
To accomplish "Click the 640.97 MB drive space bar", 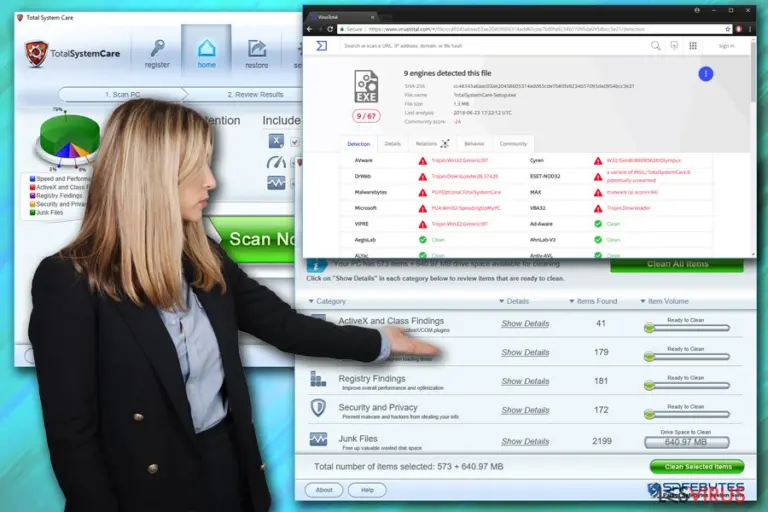I will click(x=687, y=442).
